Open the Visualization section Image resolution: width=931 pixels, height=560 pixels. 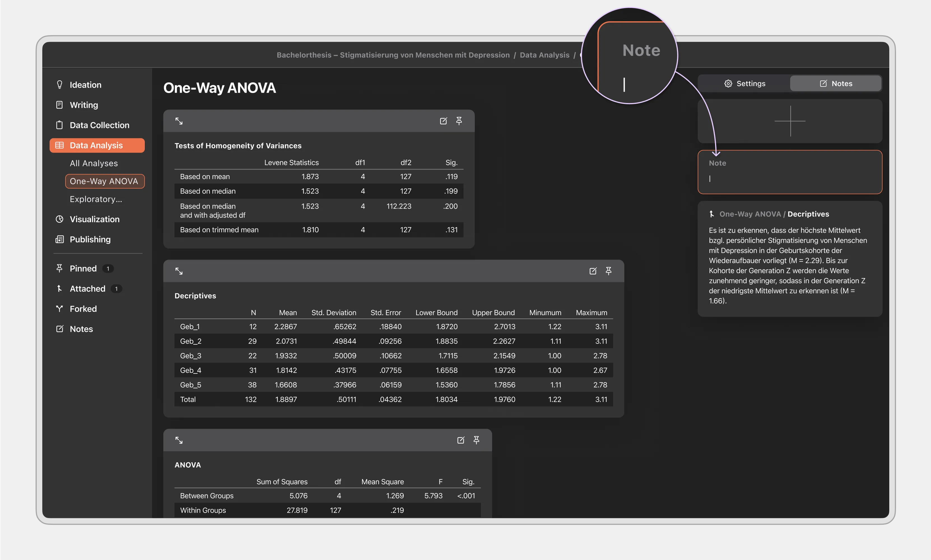[94, 219]
